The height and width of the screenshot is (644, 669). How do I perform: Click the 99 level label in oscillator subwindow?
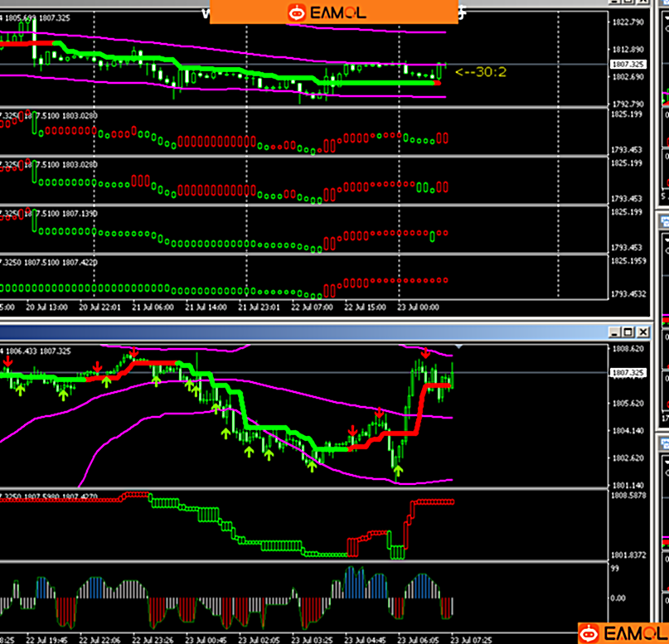[614, 569]
